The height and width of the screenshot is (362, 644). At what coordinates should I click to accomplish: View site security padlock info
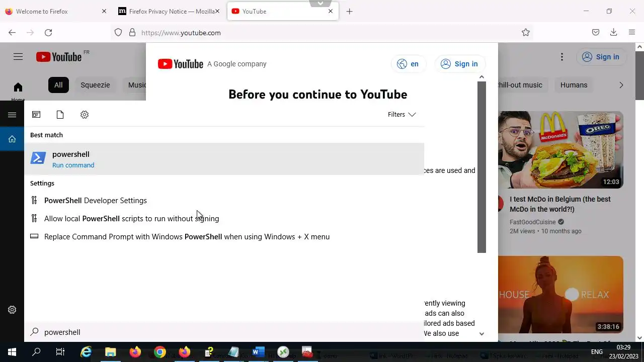[132, 32]
